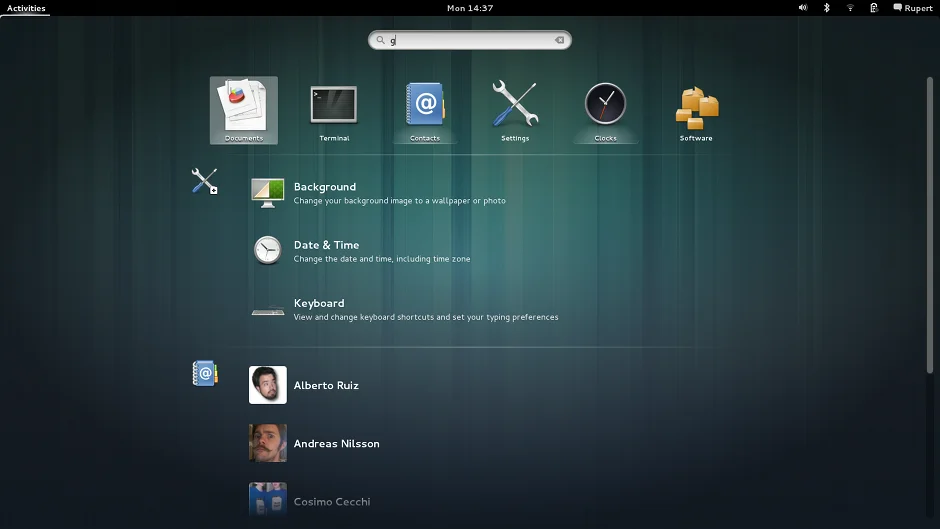Image resolution: width=940 pixels, height=529 pixels.
Task: Open the Bluetooth status icon menu
Action: (827, 8)
